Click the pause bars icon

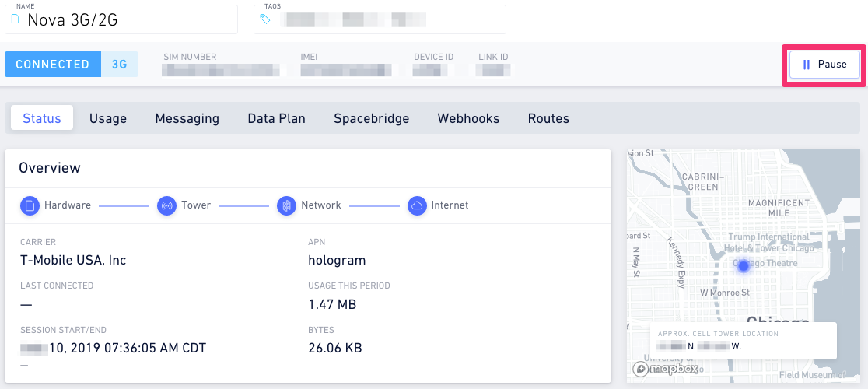coord(806,65)
